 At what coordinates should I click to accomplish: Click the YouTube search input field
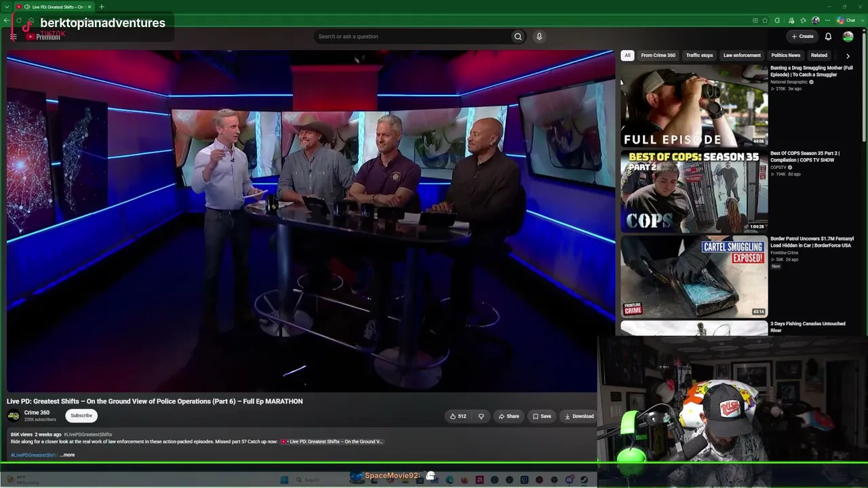coord(412,37)
